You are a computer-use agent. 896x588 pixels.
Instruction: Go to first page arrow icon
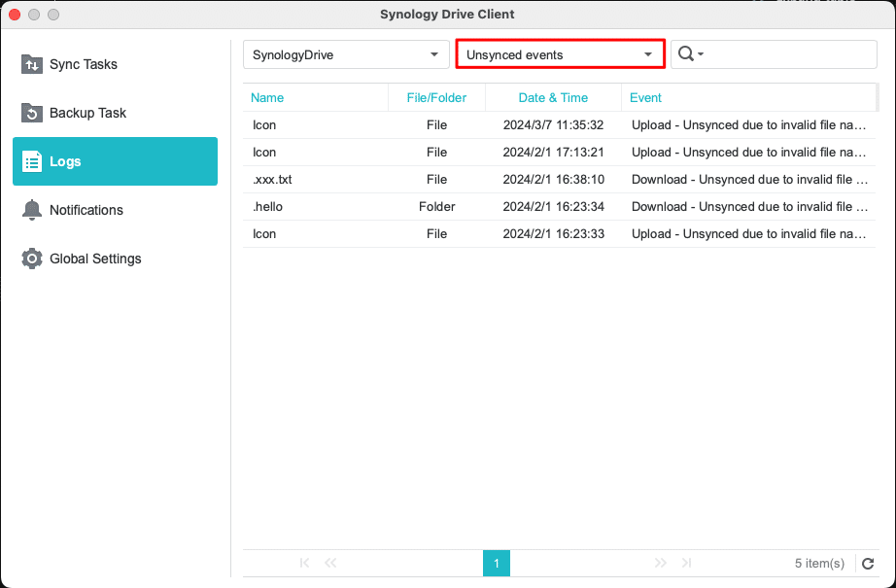[x=304, y=563]
